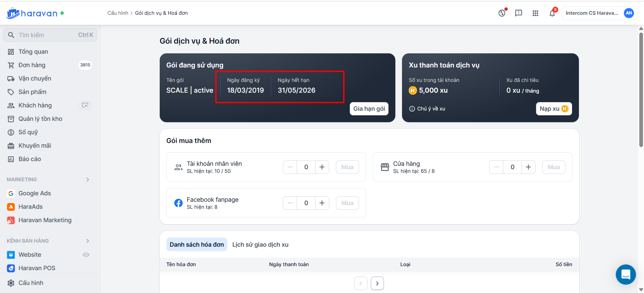The height and width of the screenshot is (293, 644).
Task: Open Báo cáo reports
Action: point(30,159)
